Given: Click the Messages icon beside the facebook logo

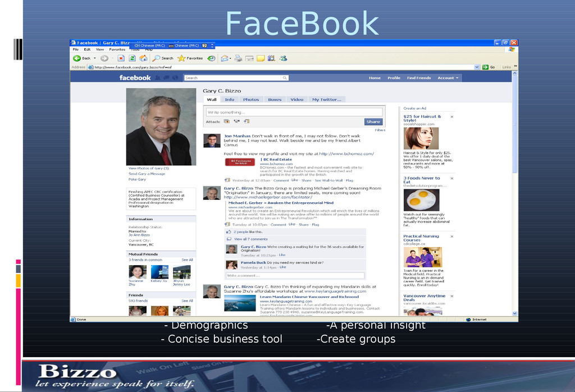Looking at the screenshot, I should (x=166, y=78).
